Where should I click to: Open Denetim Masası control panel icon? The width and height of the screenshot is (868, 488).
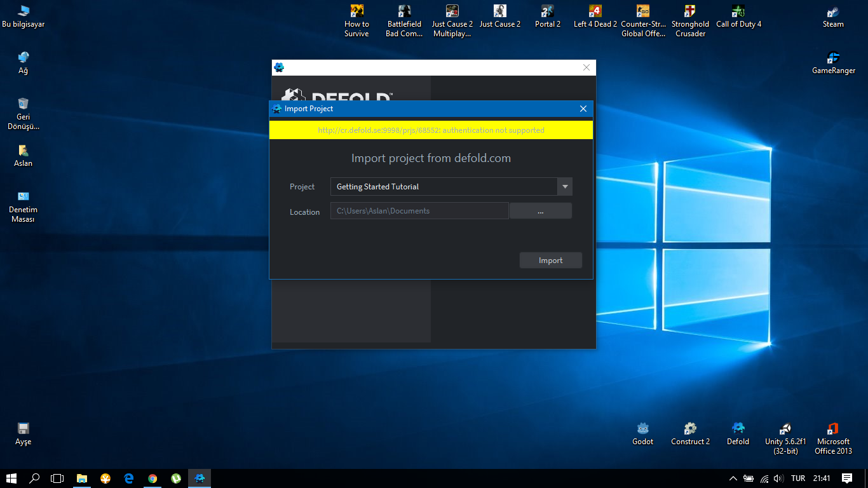[23, 207]
